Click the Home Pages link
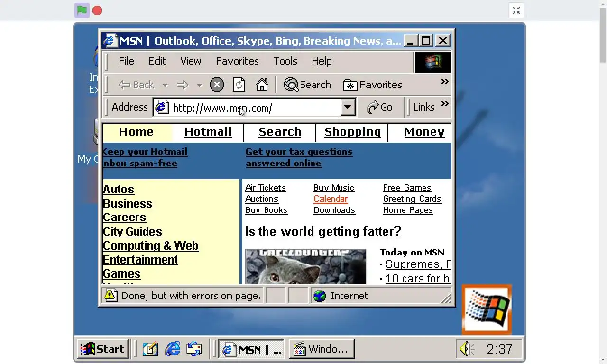Viewport: 607px width, 364px height. [x=408, y=210]
